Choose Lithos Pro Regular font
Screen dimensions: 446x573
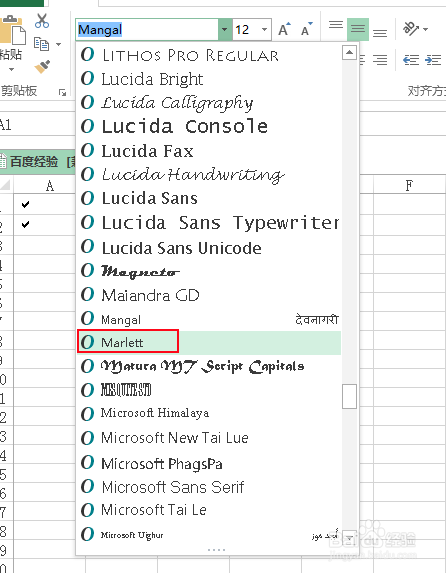click(209, 55)
